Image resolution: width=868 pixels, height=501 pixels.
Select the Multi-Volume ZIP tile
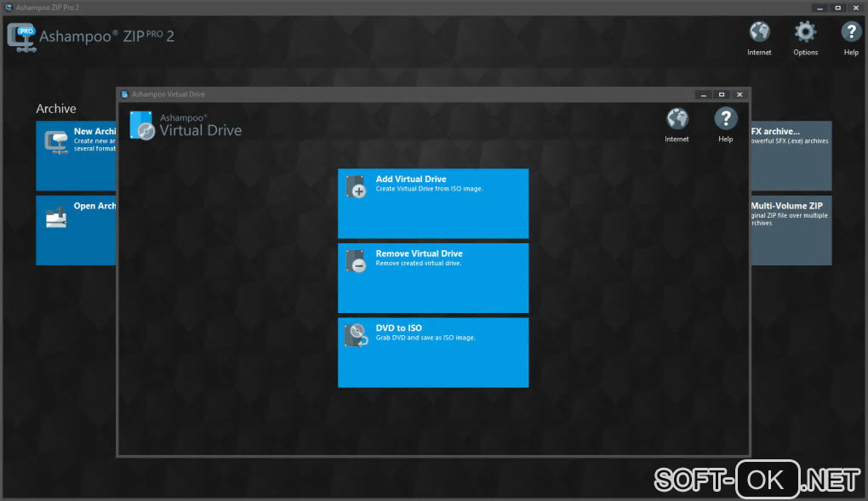click(791, 231)
